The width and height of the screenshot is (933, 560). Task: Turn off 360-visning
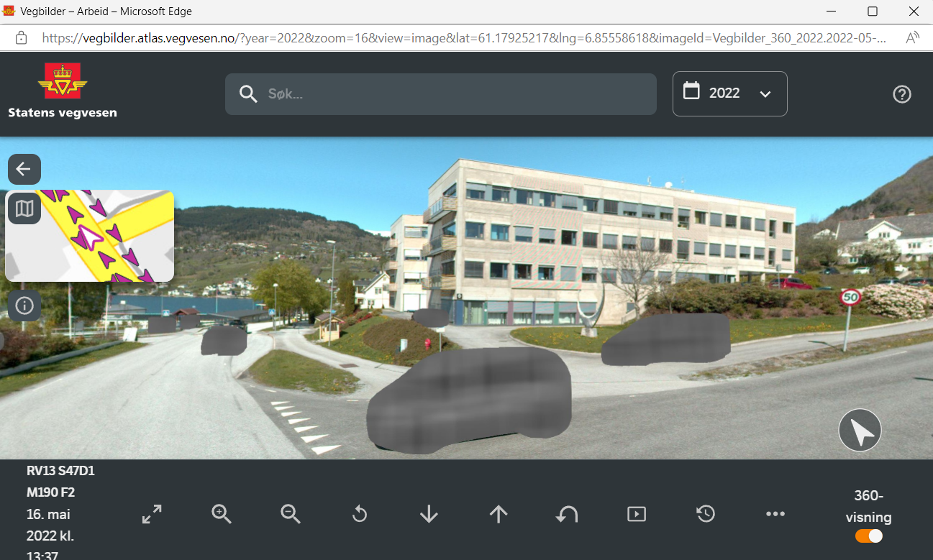[x=868, y=536]
